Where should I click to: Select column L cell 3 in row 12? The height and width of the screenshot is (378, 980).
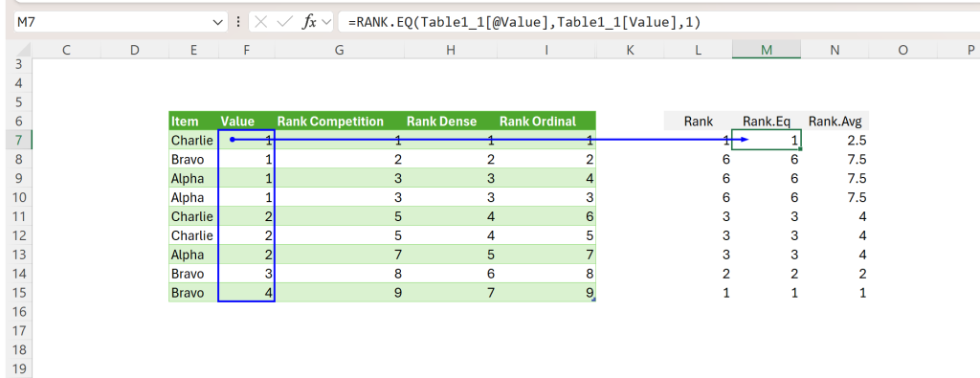tap(698, 235)
